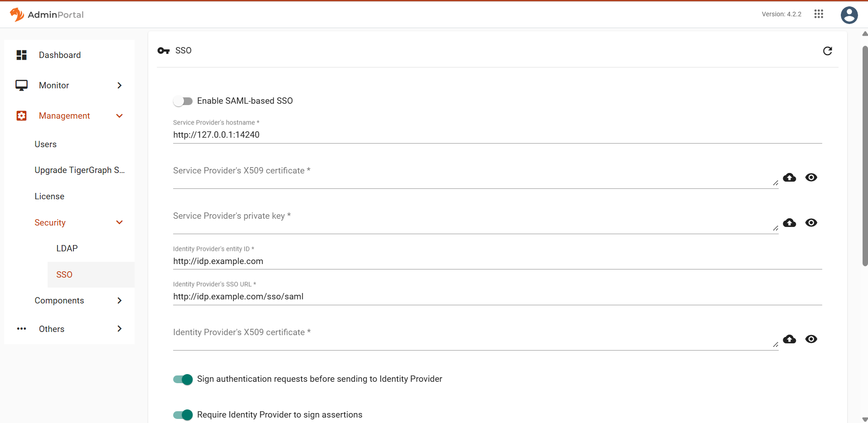The height and width of the screenshot is (423, 868).
Task: Open the LDAP security page
Action: click(67, 248)
